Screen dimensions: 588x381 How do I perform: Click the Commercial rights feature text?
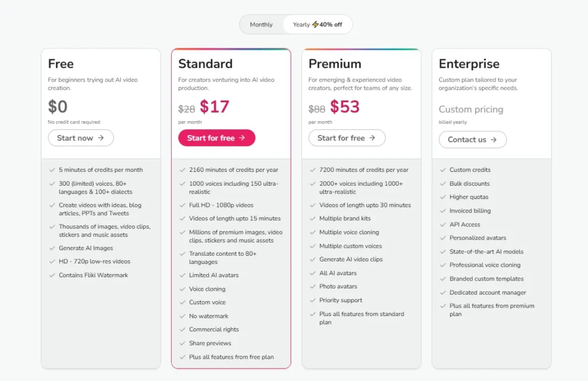(214, 330)
